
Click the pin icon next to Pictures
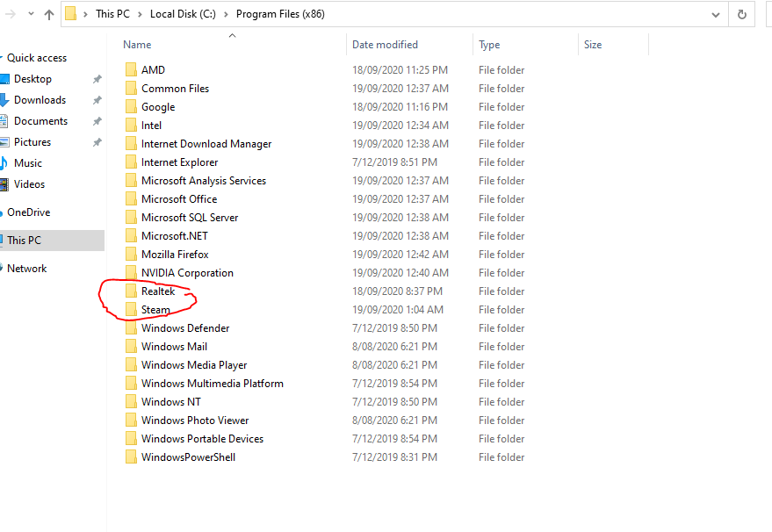[97, 142]
